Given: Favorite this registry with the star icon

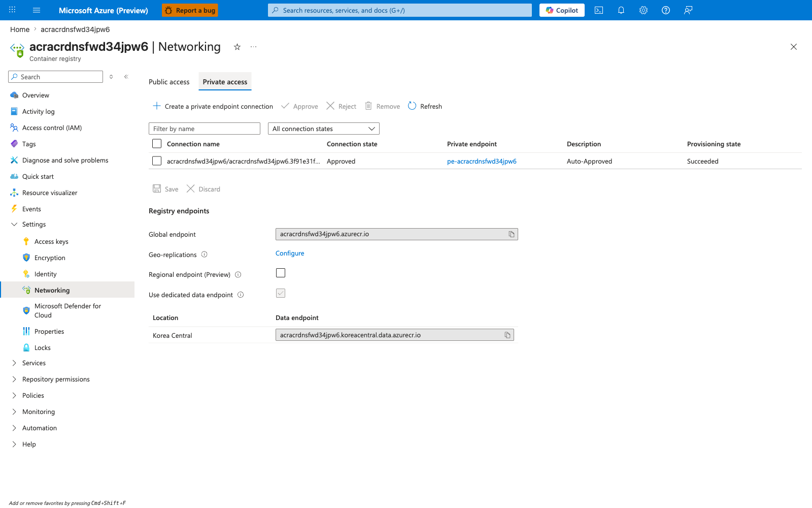Looking at the screenshot, I should point(237,47).
